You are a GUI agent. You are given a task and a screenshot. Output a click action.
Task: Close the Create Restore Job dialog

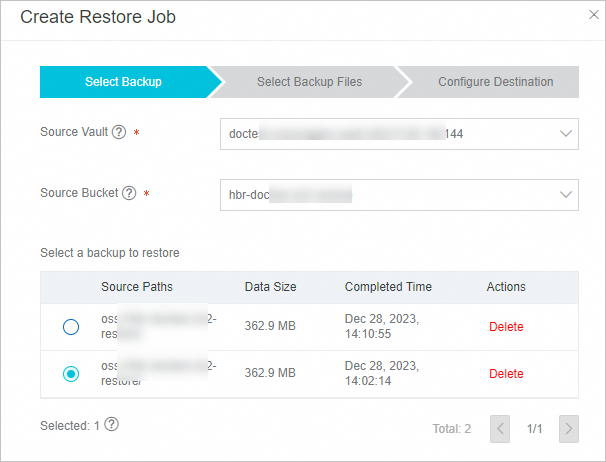(594, 15)
